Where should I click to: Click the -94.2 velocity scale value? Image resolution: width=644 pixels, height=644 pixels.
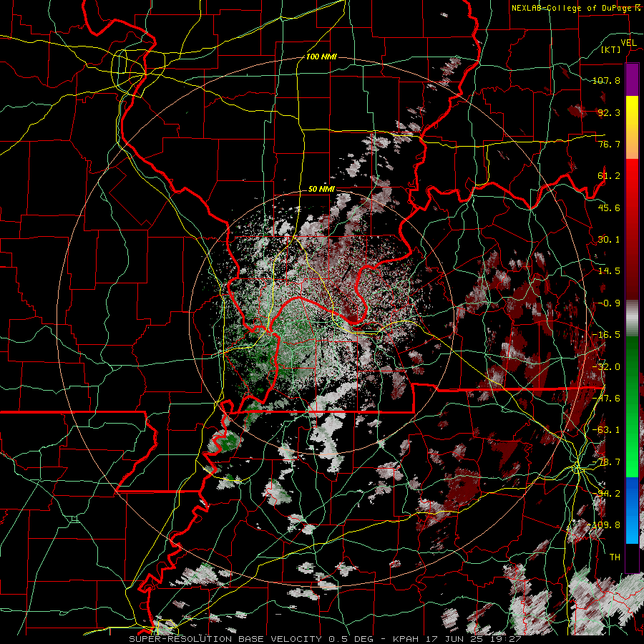pyautogui.click(x=606, y=494)
